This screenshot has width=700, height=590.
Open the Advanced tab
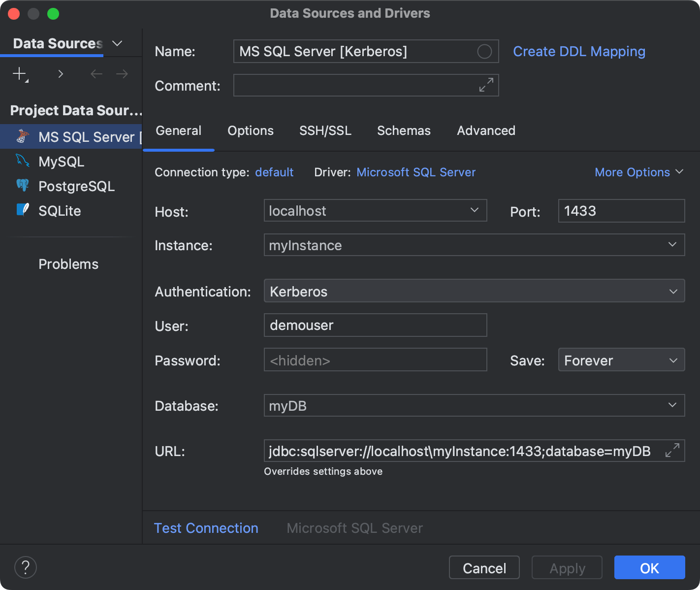tap(486, 131)
